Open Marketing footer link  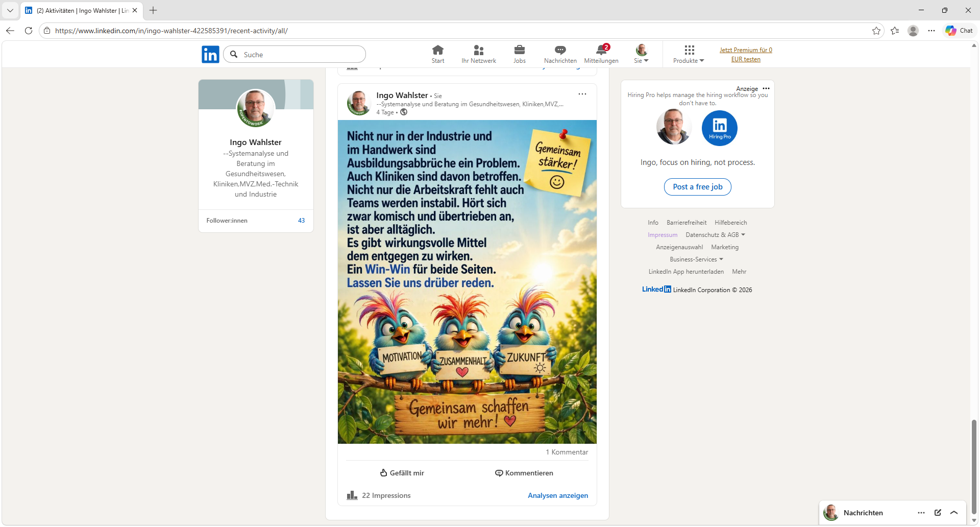pos(725,247)
